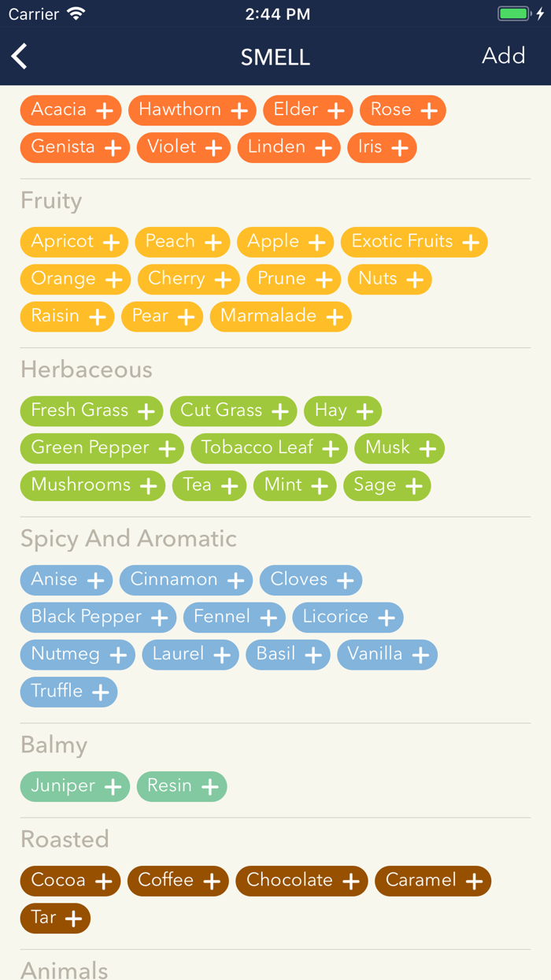Tap plus icon on Cinnamon tag
Screen dimensions: 551x980
(x=235, y=581)
